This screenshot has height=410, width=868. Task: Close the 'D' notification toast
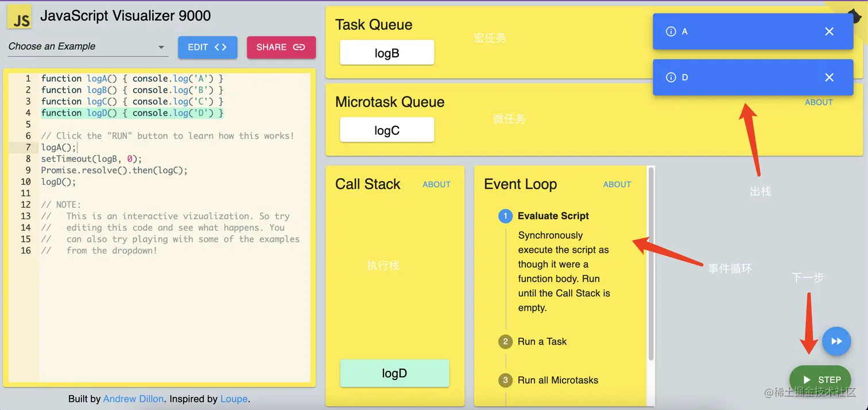tap(829, 77)
